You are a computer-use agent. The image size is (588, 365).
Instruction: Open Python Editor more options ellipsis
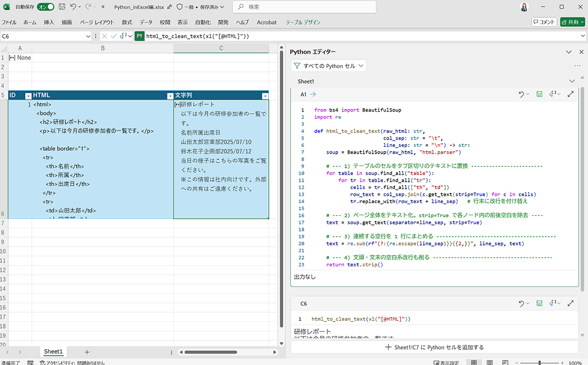[x=577, y=66]
